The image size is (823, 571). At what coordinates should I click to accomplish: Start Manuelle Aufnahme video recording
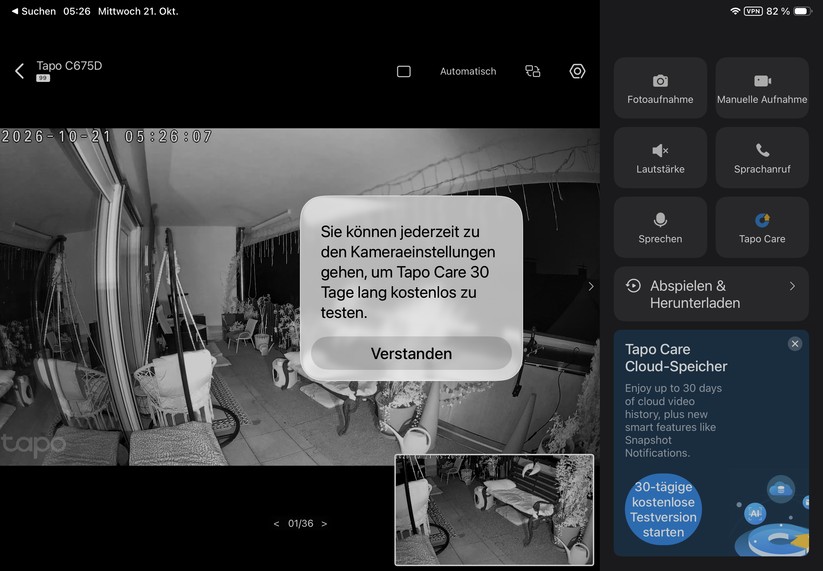[762, 88]
